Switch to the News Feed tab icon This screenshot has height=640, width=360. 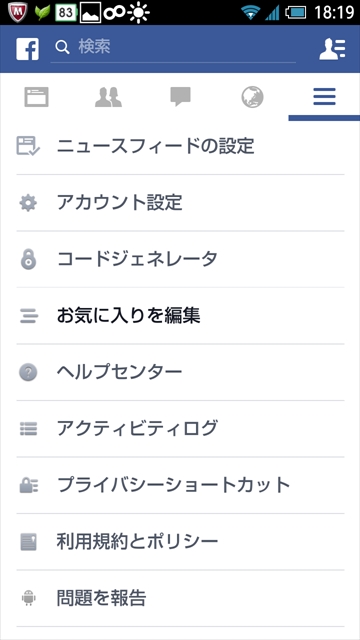36,97
